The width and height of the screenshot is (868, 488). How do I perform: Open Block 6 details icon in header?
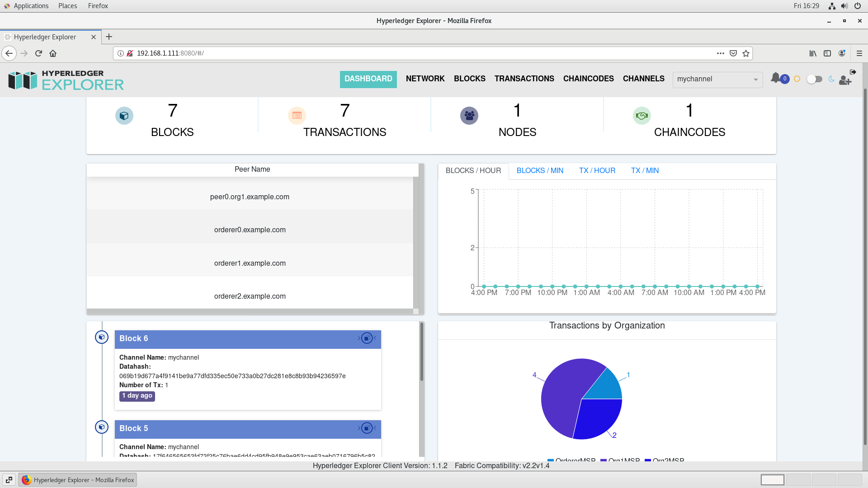coord(367,338)
